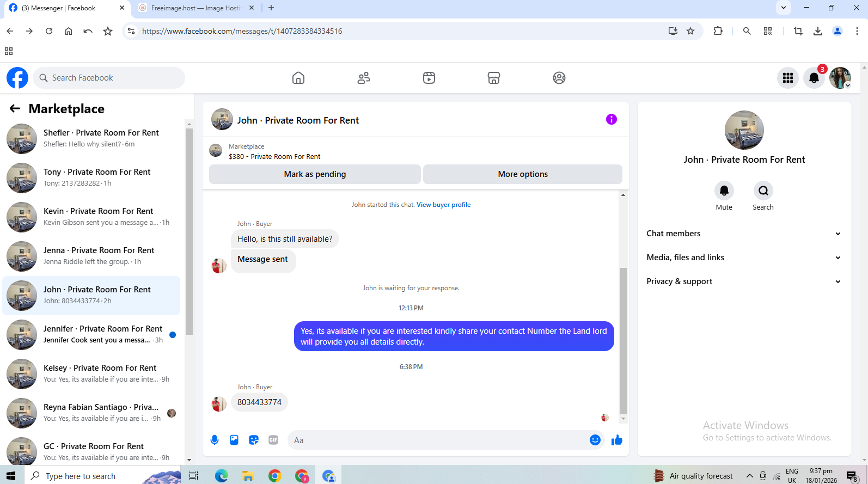This screenshot has height=484, width=868.
Task: Click the chat messages scrollbar
Action: [623, 341]
